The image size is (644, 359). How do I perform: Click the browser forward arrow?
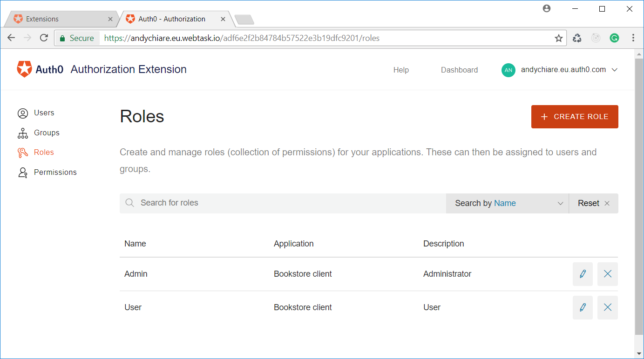[x=27, y=38]
